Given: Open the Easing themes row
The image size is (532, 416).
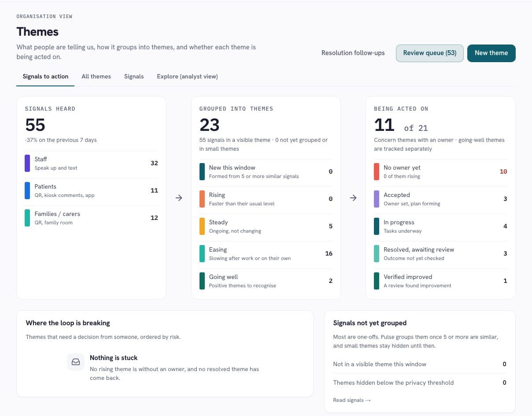Looking at the screenshot, I should (266, 253).
